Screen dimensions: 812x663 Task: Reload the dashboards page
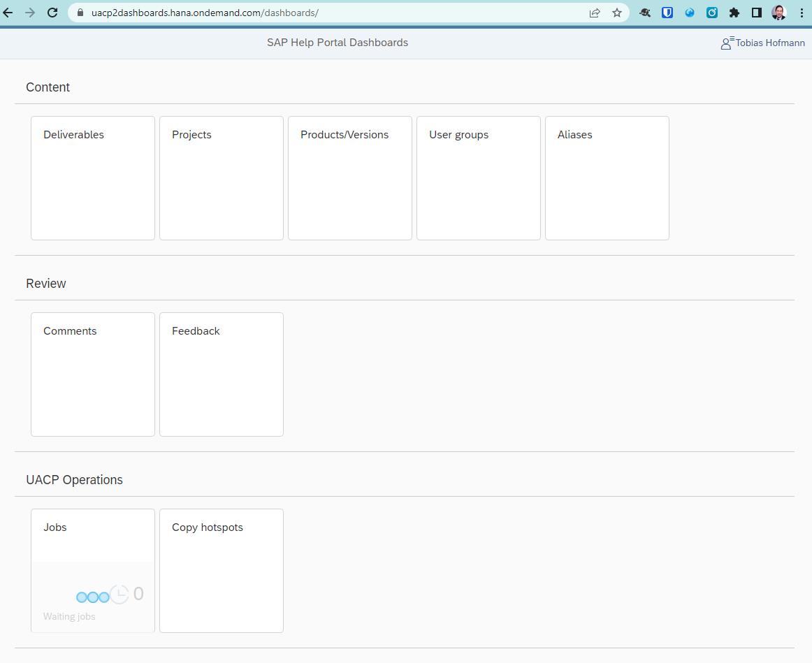(x=52, y=13)
